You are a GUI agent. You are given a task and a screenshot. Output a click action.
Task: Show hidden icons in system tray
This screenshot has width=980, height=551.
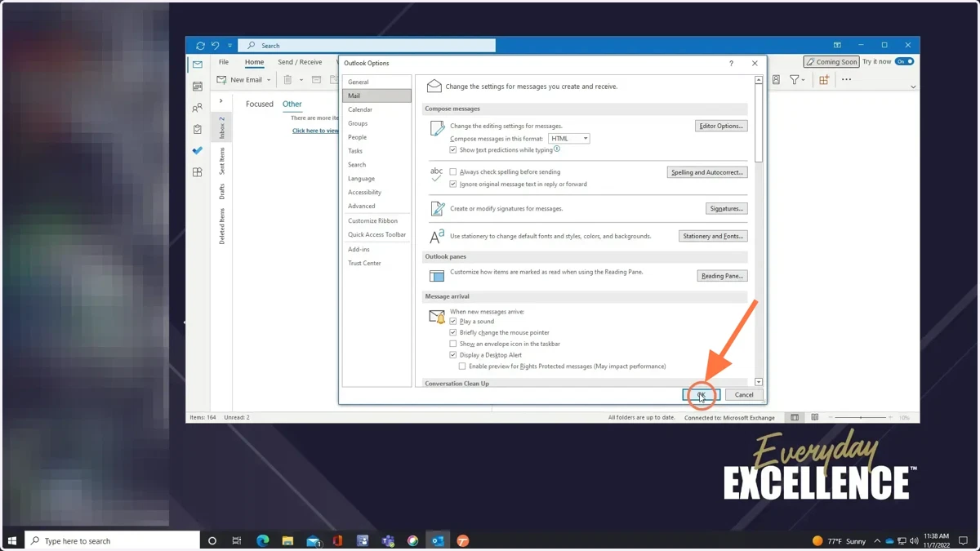[x=877, y=540]
